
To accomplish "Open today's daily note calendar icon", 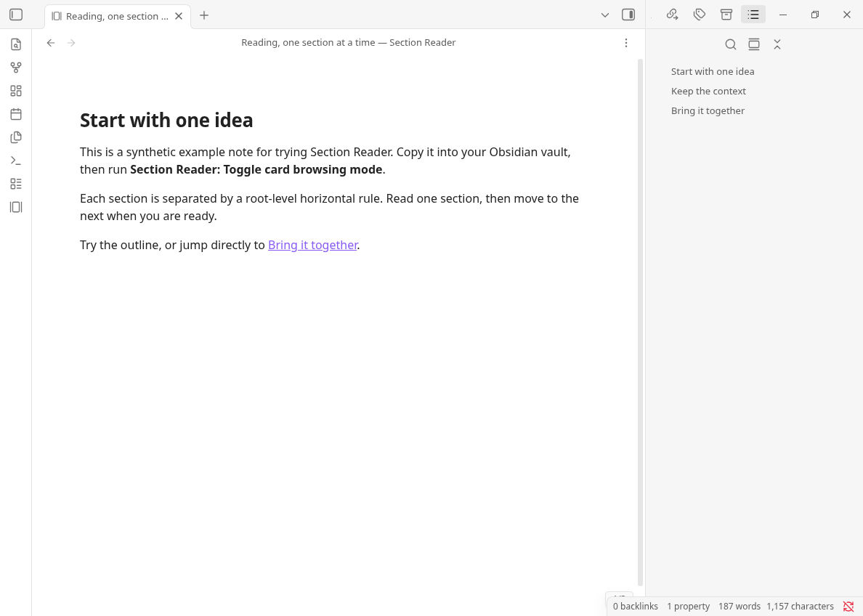I will (x=16, y=114).
